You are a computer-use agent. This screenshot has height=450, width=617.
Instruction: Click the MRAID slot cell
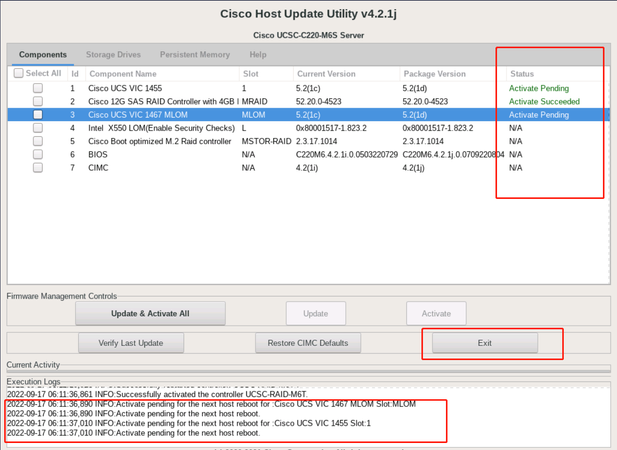click(254, 101)
